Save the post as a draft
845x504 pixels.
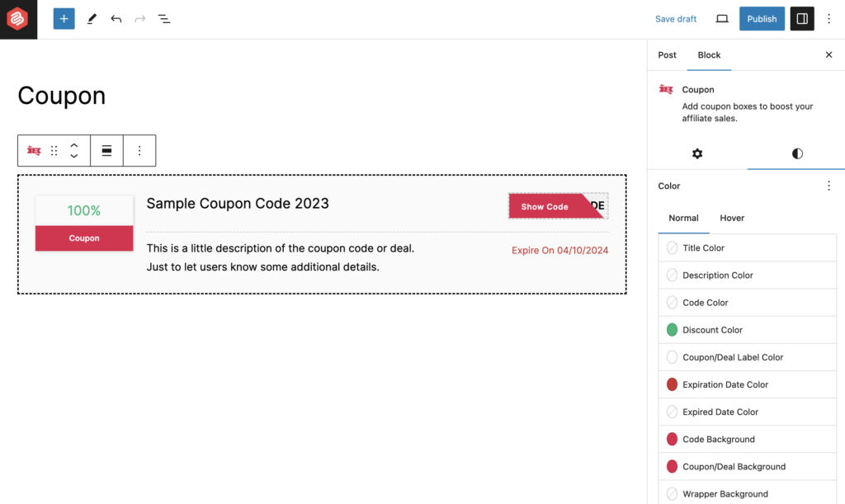pyautogui.click(x=676, y=18)
